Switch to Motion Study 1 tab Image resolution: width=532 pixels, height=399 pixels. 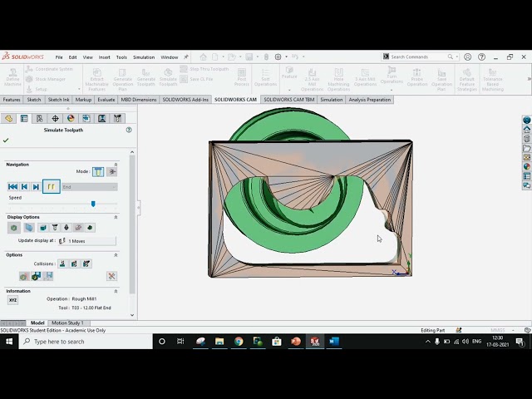tap(67, 323)
